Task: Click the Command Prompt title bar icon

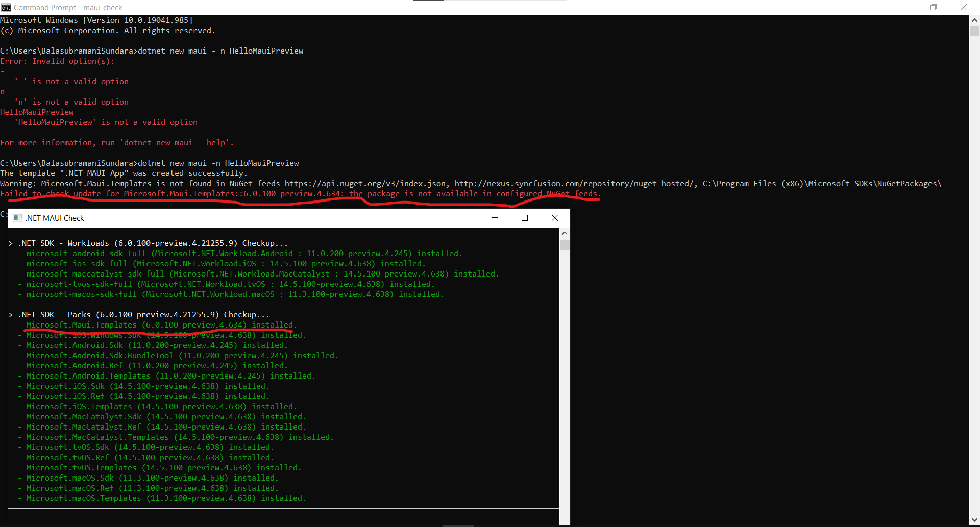Action: click(6, 7)
